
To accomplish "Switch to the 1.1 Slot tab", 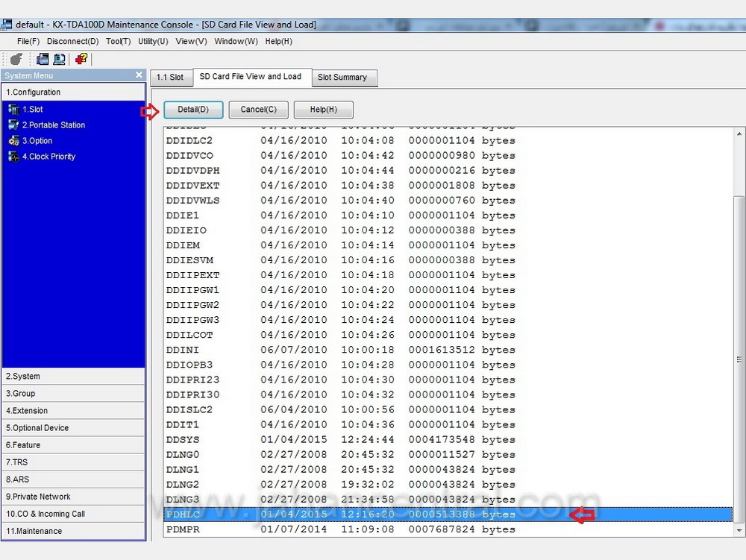I will [170, 78].
